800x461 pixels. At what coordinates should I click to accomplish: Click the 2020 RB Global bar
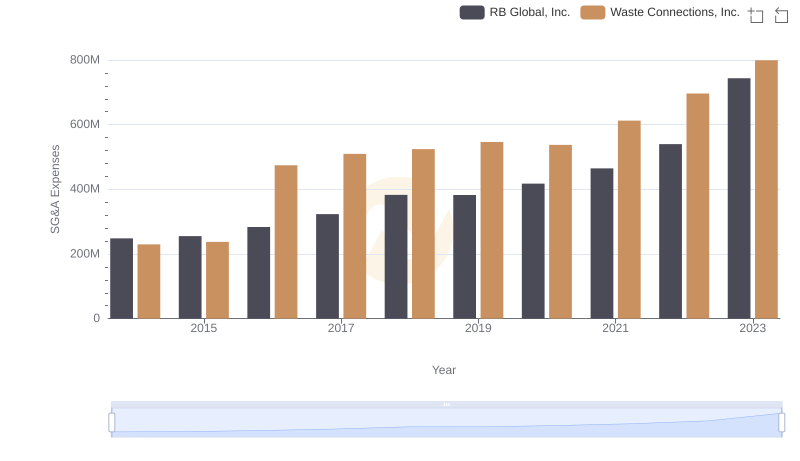533,251
